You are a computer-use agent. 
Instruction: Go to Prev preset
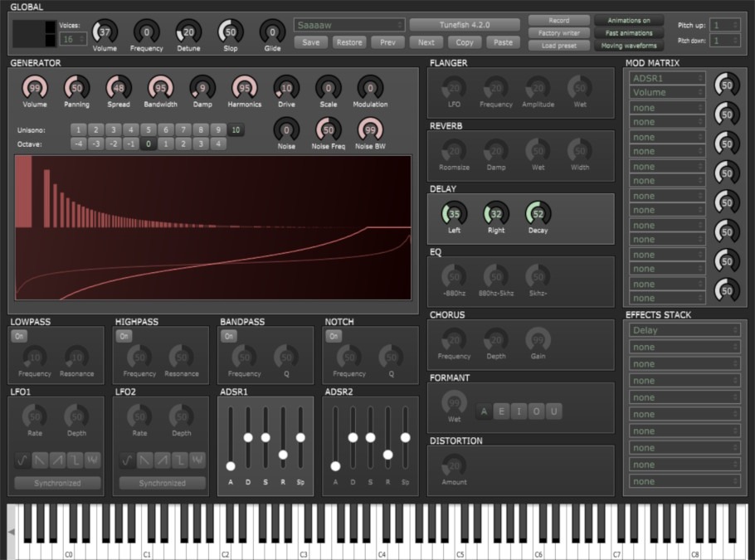point(387,42)
